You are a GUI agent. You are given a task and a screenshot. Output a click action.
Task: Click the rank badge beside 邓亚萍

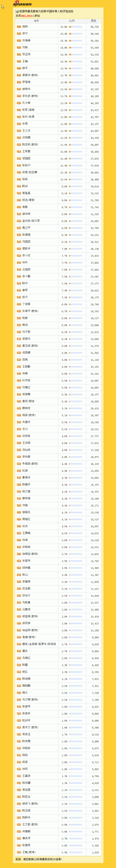(x=19, y=54)
